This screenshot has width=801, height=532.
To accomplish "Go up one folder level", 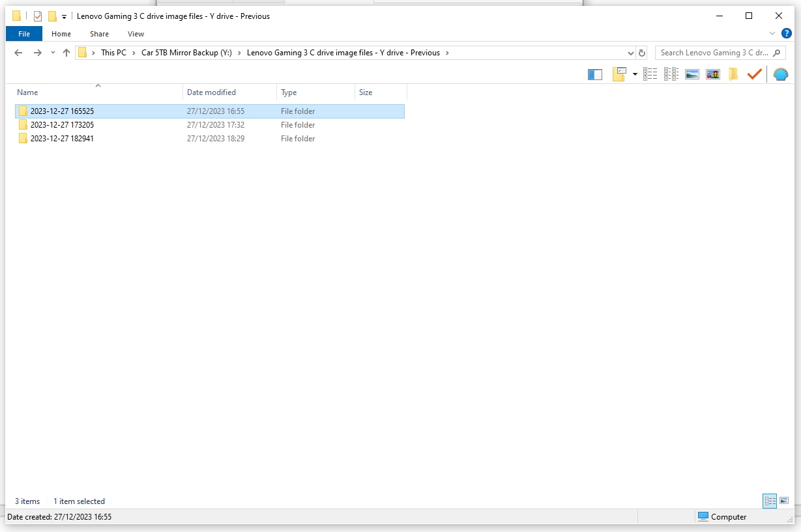I will (66, 53).
